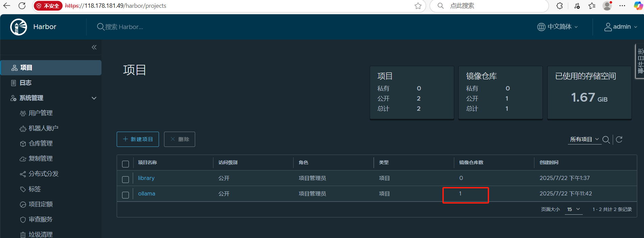Image resolution: width=644 pixels, height=238 pixels.
Task: Open the library project link
Action: point(146,178)
